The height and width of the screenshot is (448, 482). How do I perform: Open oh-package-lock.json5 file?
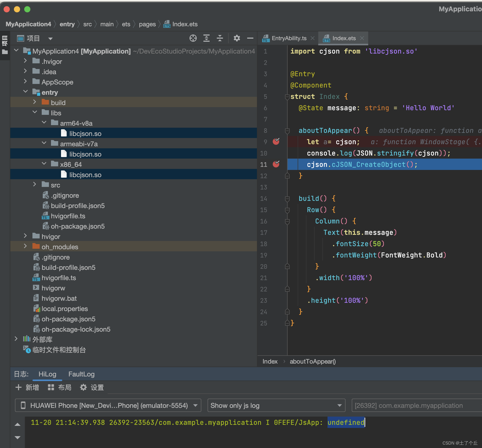(x=76, y=329)
